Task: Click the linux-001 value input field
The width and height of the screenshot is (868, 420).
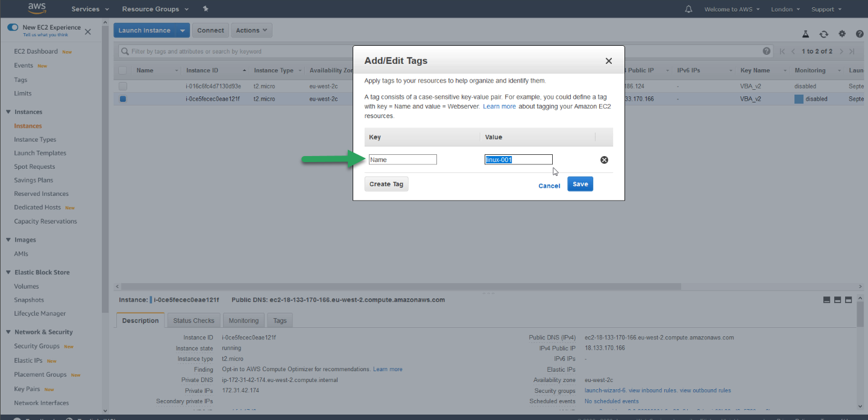Action: pyautogui.click(x=518, y=160)
